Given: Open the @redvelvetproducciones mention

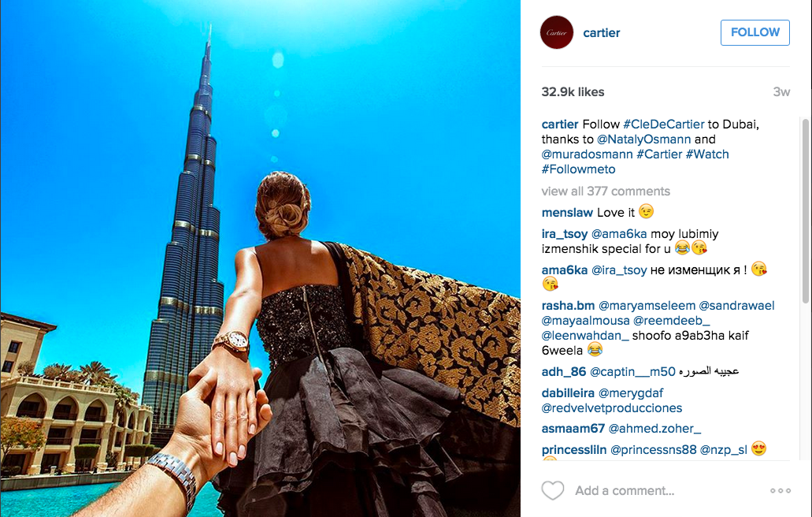Looking at the screenshot, I should pyautogui.click(x=612, y=408).
